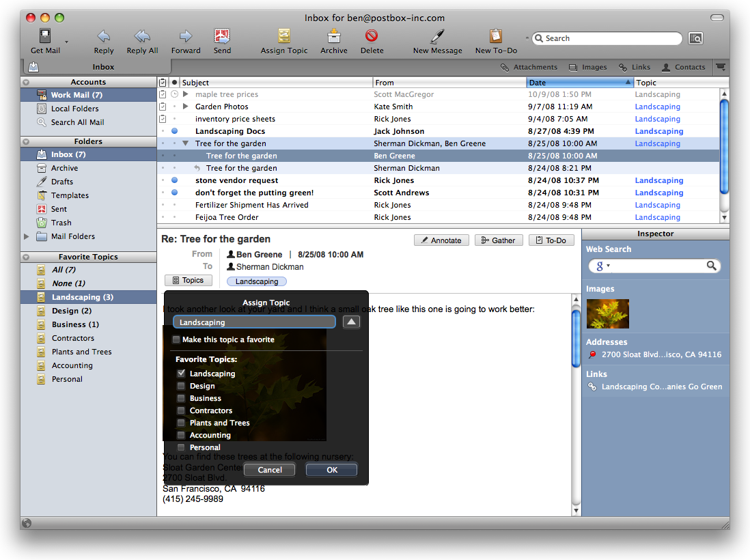Open the Get Mail dropdown arrow

click(x=66, y=42)
